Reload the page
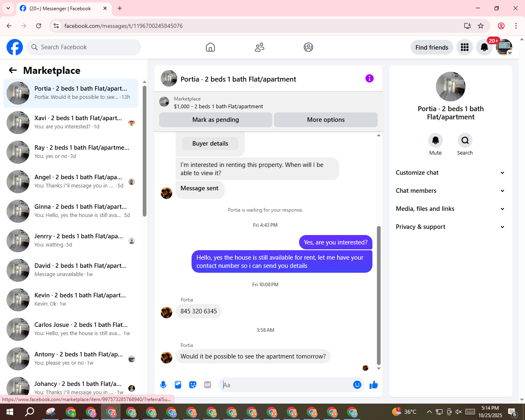 (x=39, y=26)
